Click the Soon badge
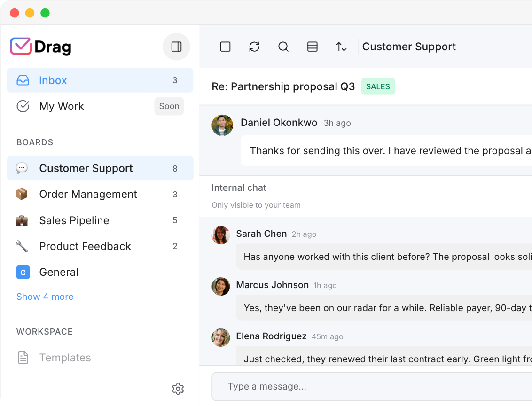 pos(169,106)
